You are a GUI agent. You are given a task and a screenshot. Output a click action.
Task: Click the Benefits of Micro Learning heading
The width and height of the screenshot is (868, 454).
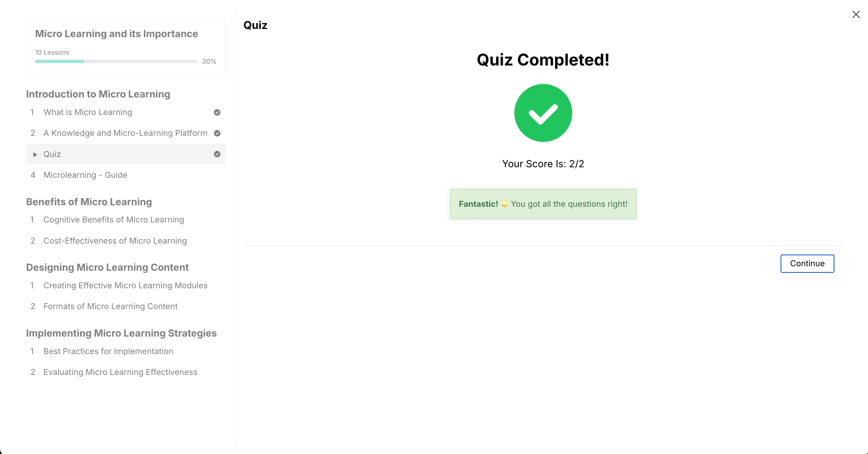(89, 202)
